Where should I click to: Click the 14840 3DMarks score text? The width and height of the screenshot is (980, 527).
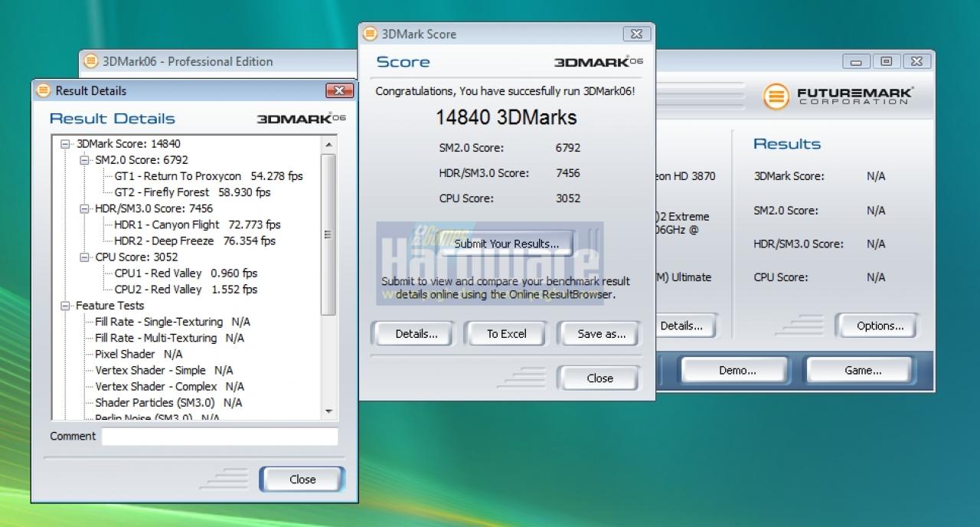point(506,117)
